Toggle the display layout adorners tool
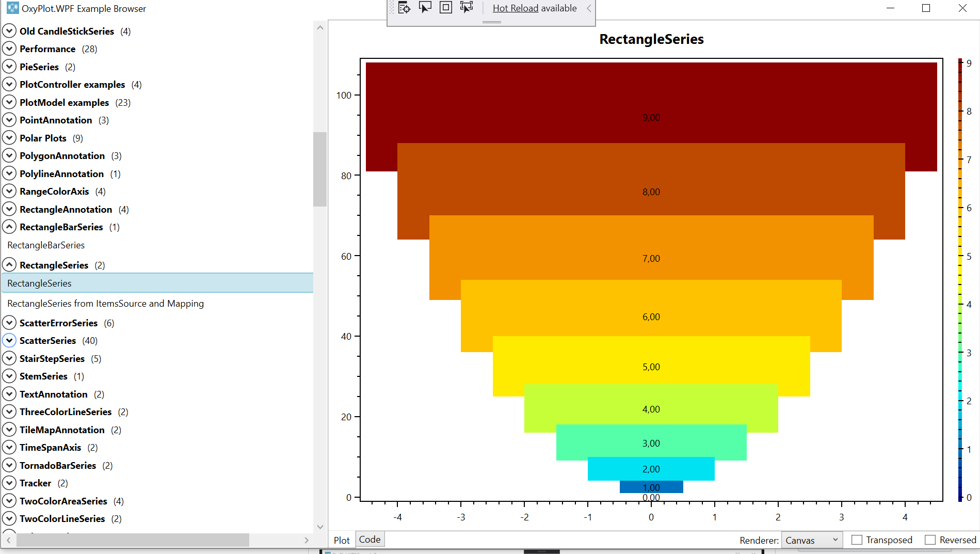This screenshot has height=554, width=980. [445, 7]
